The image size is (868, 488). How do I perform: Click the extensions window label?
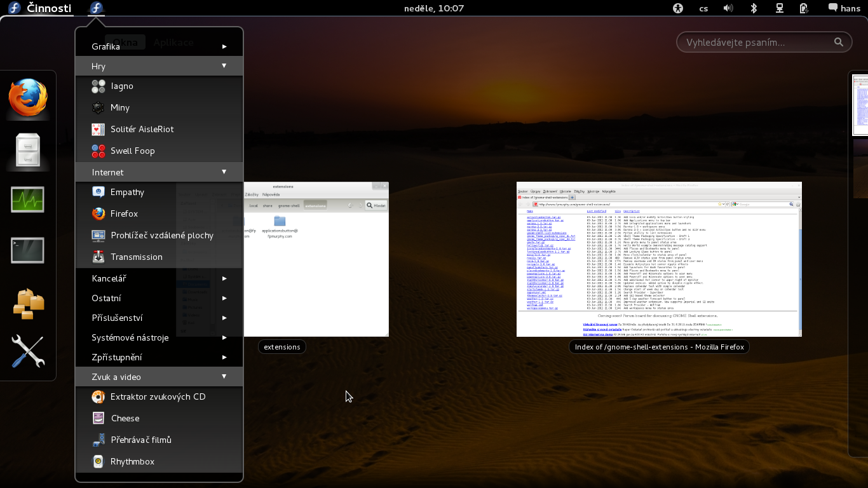[x=282, y=347]
